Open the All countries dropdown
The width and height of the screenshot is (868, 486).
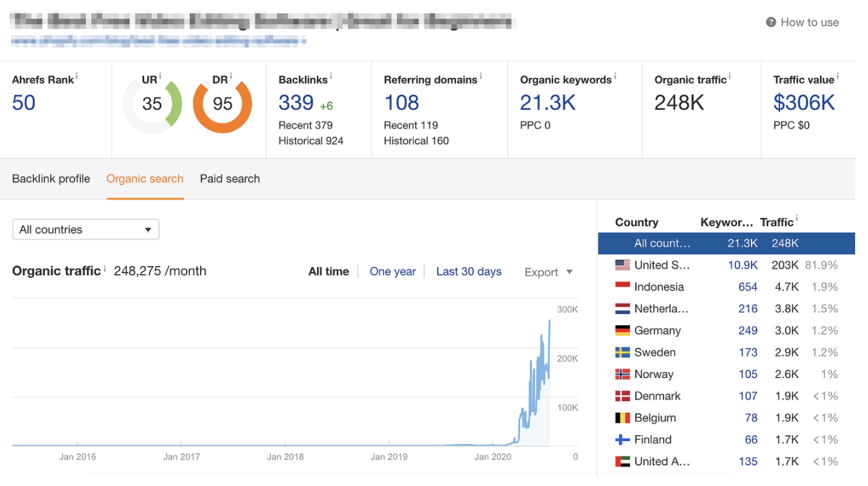(86, 230)
